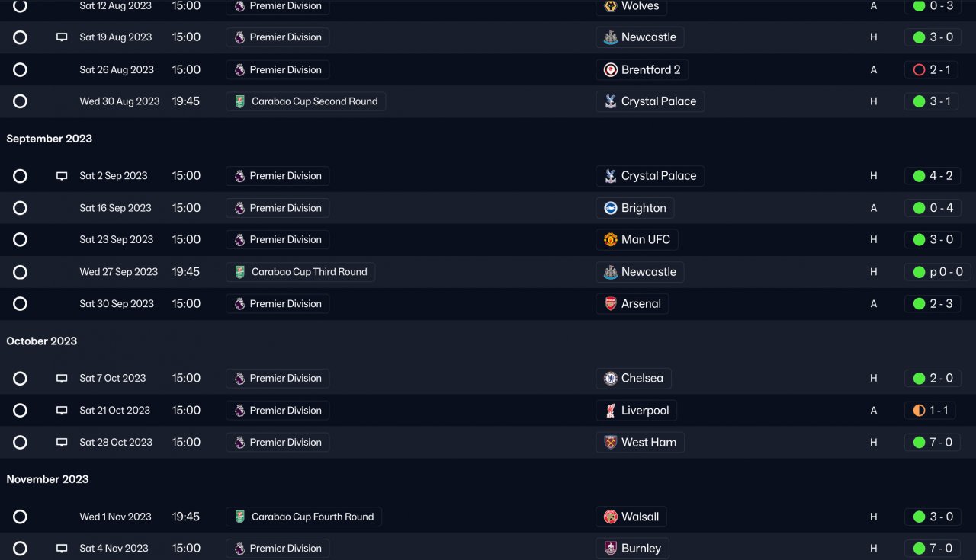The image size is (976, 560).
Task: Click the Chelsea club badge
Action: click(610, 378)
